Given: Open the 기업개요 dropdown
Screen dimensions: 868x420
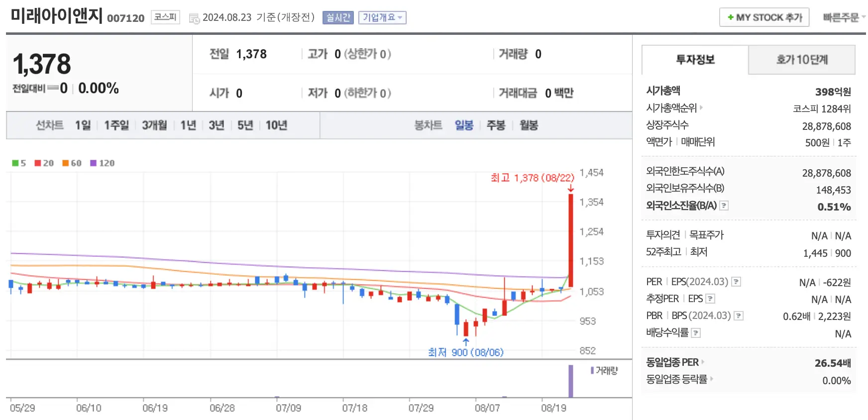Looking at the screenshot, I should (x=382, y=17).
